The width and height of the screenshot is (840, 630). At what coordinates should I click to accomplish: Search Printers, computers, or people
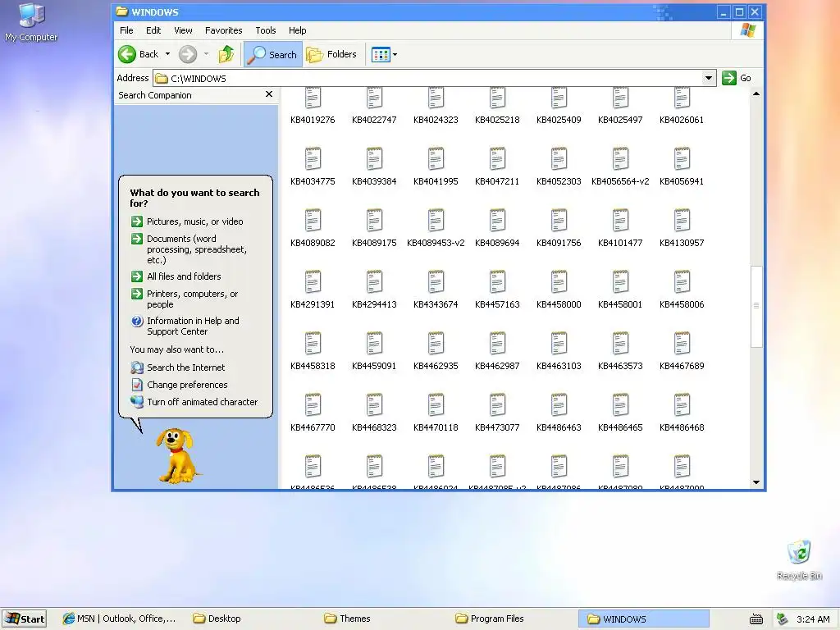[x=185, y=299]
